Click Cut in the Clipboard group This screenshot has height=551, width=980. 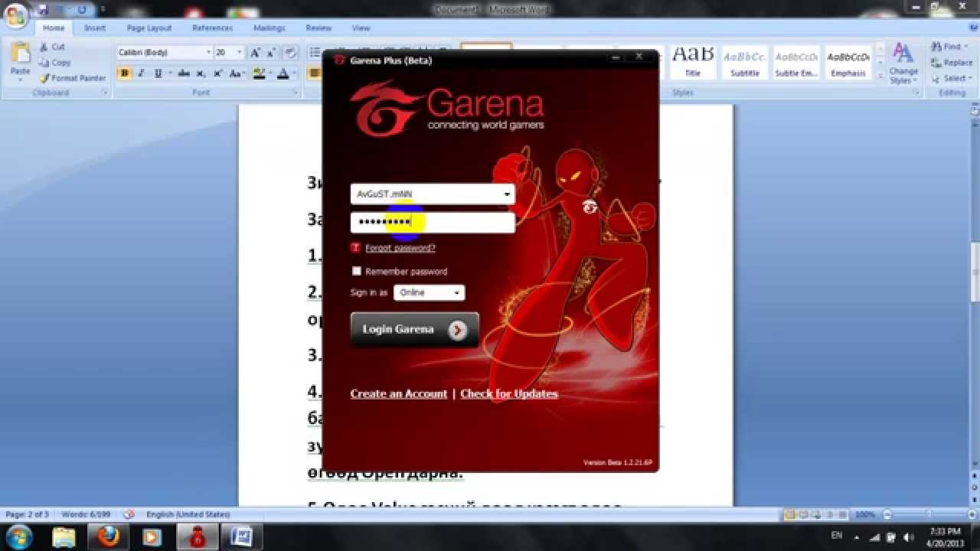(x=52, y=47)
